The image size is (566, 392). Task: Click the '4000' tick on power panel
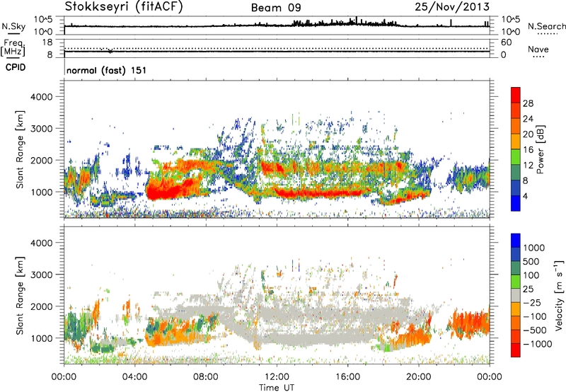pos(42,97)
